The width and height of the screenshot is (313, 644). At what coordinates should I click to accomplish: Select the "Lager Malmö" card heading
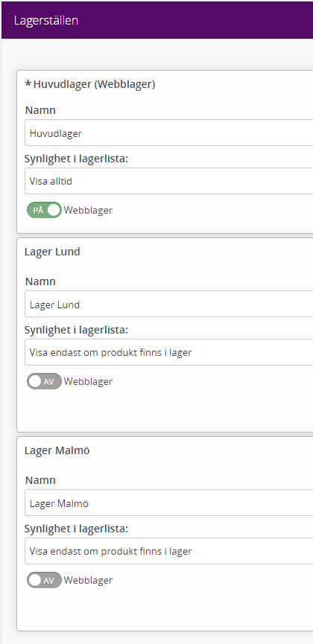[57, 450]
